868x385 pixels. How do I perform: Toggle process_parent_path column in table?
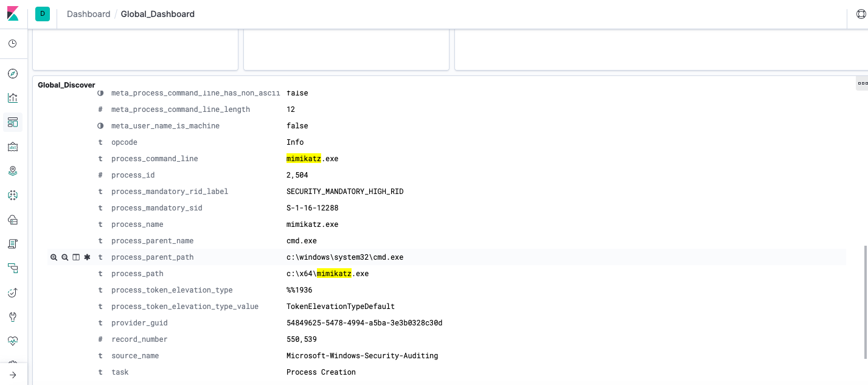coord(76,257)
